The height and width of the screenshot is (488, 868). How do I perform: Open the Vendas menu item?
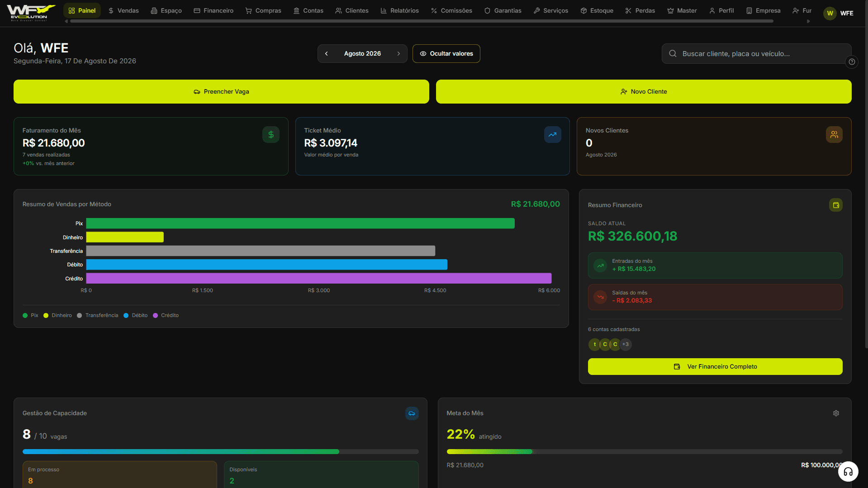[x=123, y=10]
